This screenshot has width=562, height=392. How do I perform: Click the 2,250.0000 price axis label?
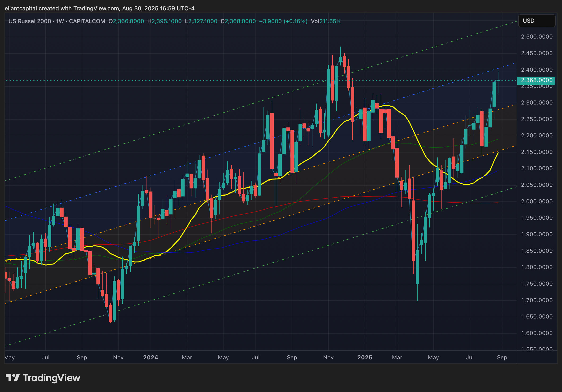pyautogui.click(x=537, y=119)
